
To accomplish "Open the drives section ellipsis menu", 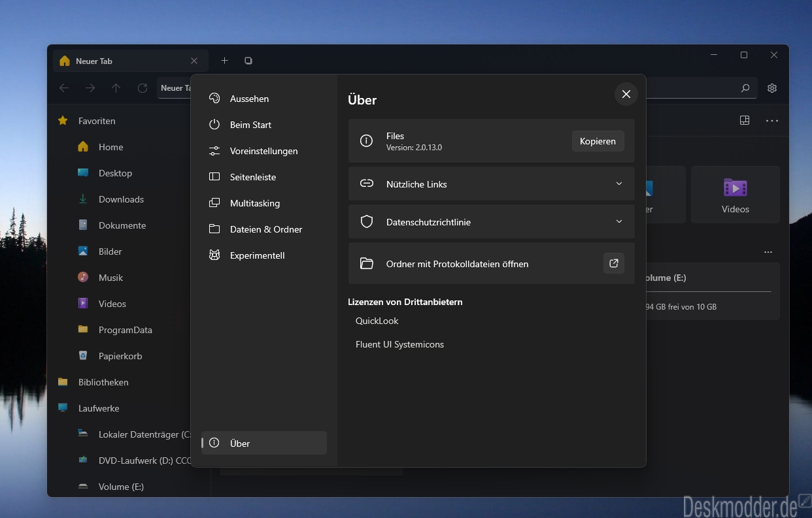I will [x=768, y=252].
